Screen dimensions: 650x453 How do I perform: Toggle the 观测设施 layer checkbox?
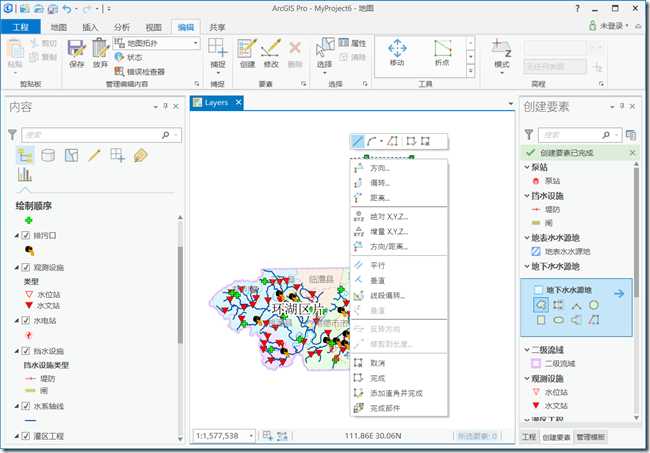tap(26, 267)
